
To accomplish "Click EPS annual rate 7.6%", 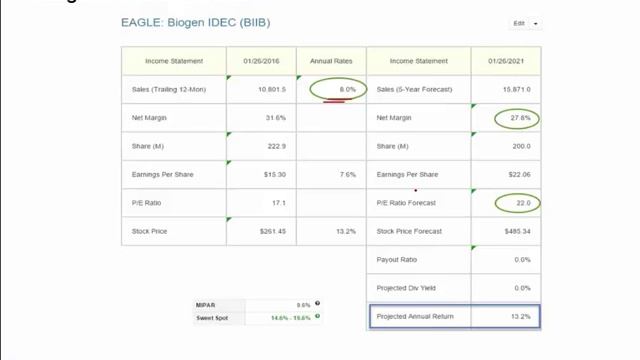I will point(348,175).
